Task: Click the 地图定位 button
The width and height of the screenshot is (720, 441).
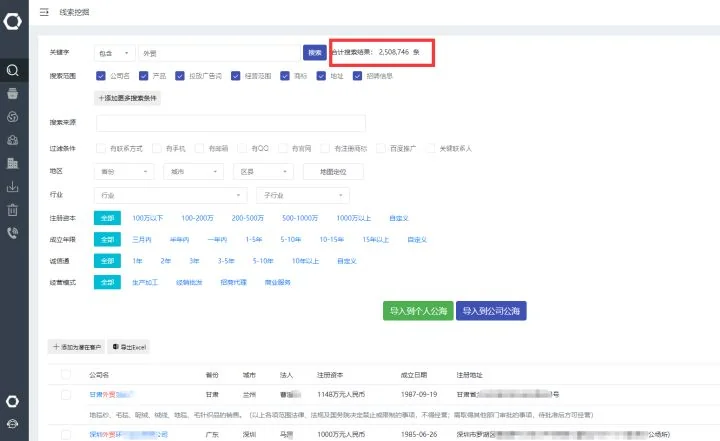Action: click(x=333, y=172)
